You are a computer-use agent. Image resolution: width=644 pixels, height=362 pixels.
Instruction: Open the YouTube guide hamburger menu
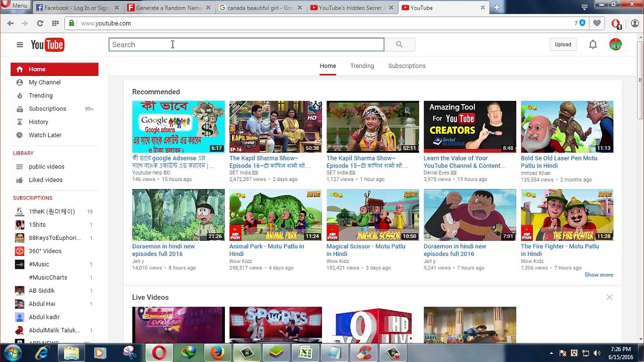pyautogui.click(x=20, y=45)
